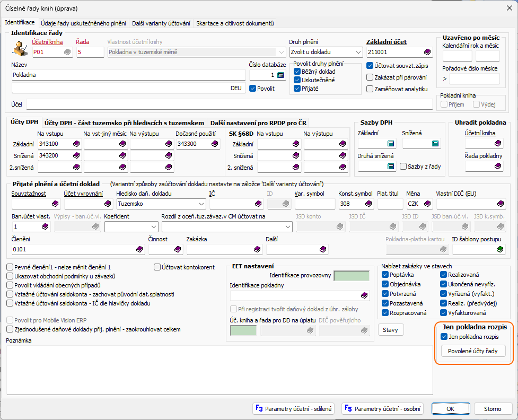Image resolution: width=518 pixels, height=420 pixels.
Task: Click Povolené účty řady button
Action: click(473, 351)
